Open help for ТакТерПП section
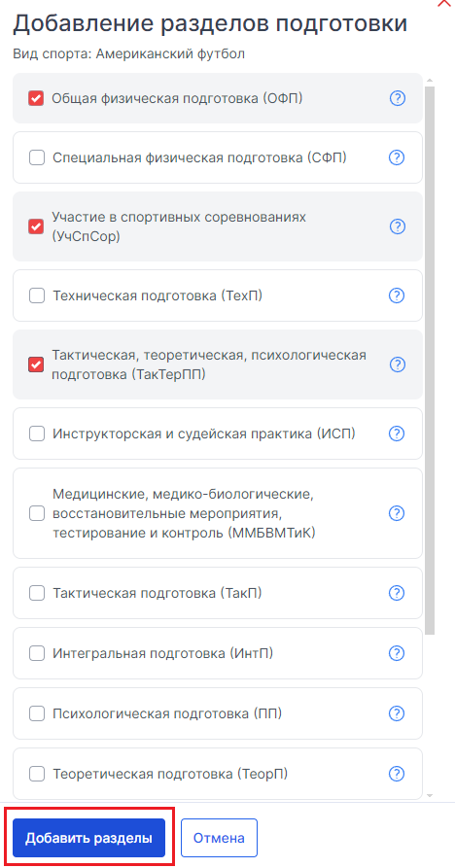This screenshot has height=868, width=455. tap(398, 365)
